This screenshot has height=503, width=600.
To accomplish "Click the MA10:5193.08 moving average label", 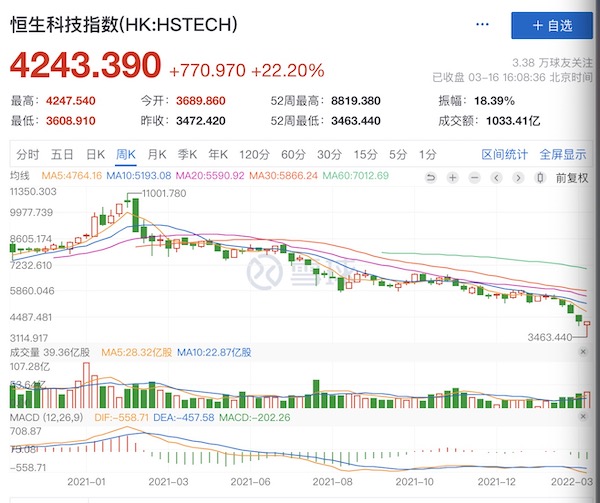I will pos(139,176).
